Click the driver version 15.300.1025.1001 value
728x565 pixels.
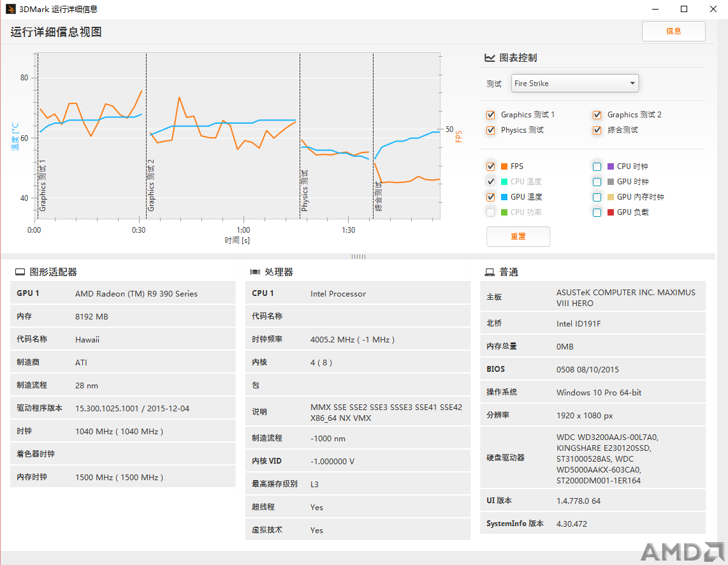click(133, 409)
